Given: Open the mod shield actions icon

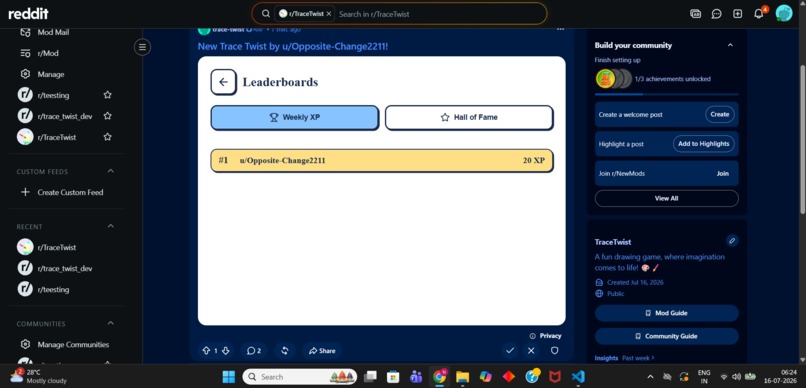Looking at the screenshot, I should pyautogui.click(x=555, y=350).
